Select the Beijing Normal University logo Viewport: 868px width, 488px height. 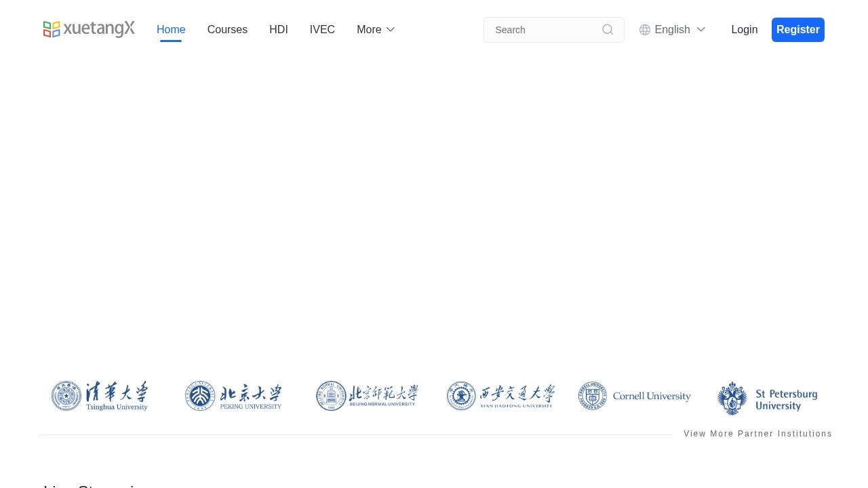pyautogui.click(x=368, y=396)
